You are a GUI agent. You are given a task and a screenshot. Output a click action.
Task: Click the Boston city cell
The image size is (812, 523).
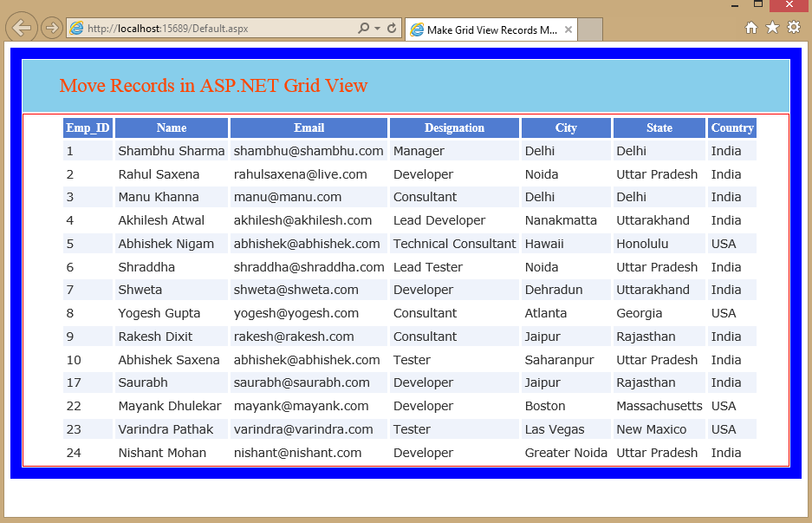(x=566, y=406)
